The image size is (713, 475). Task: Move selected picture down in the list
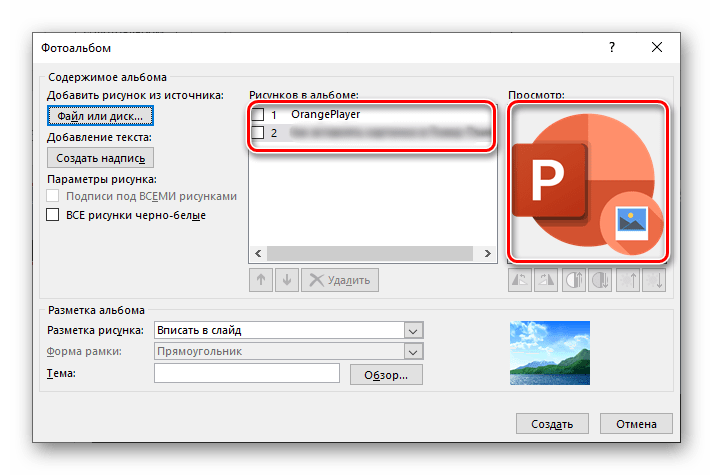coord(287,280)
